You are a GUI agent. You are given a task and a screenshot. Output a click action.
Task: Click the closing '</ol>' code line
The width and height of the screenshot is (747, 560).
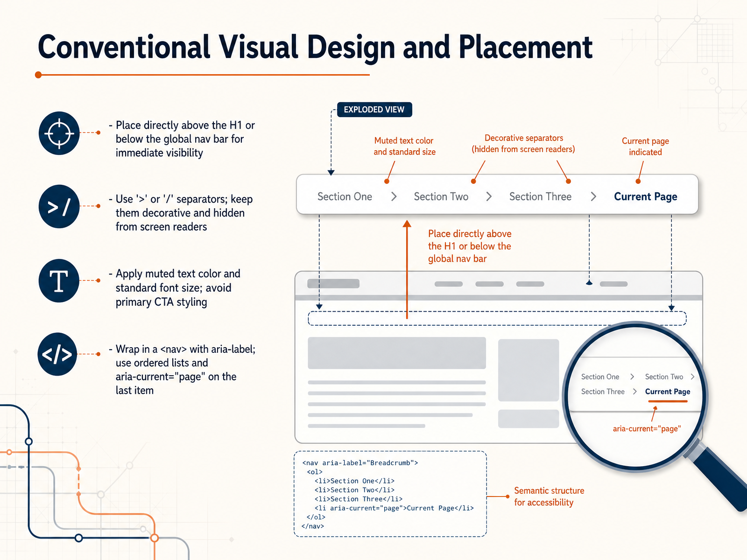(x=316, y=517)
